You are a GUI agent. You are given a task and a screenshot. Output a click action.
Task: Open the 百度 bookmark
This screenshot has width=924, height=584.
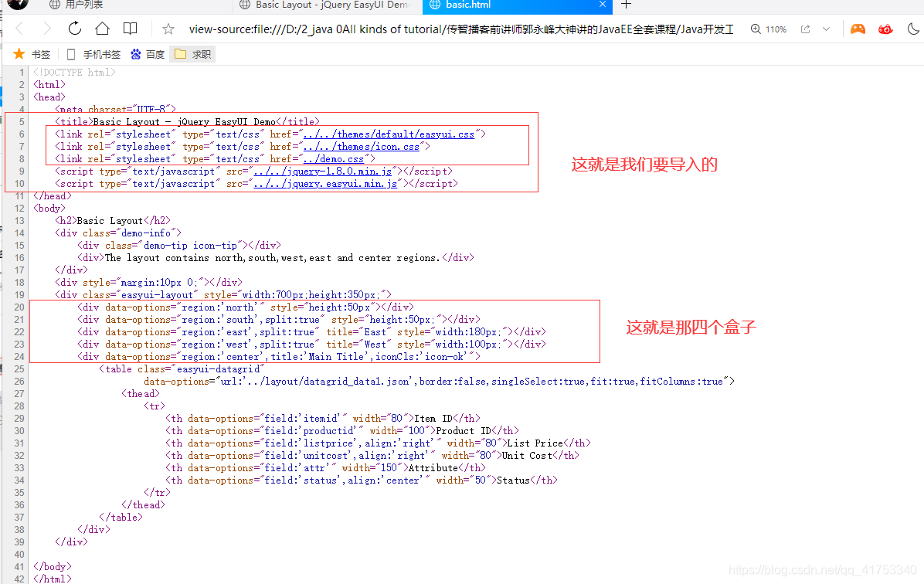148,54
